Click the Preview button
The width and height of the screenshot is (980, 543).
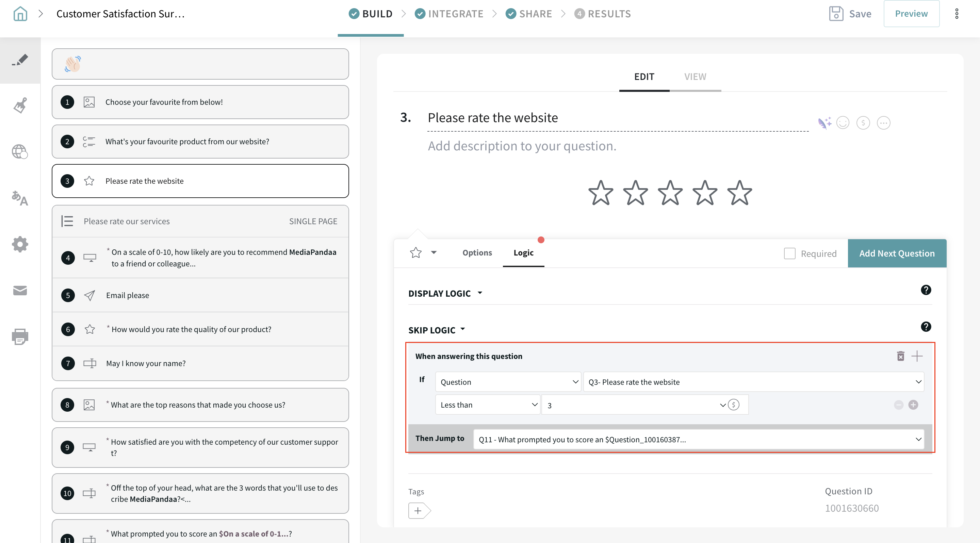click(911, 14)
